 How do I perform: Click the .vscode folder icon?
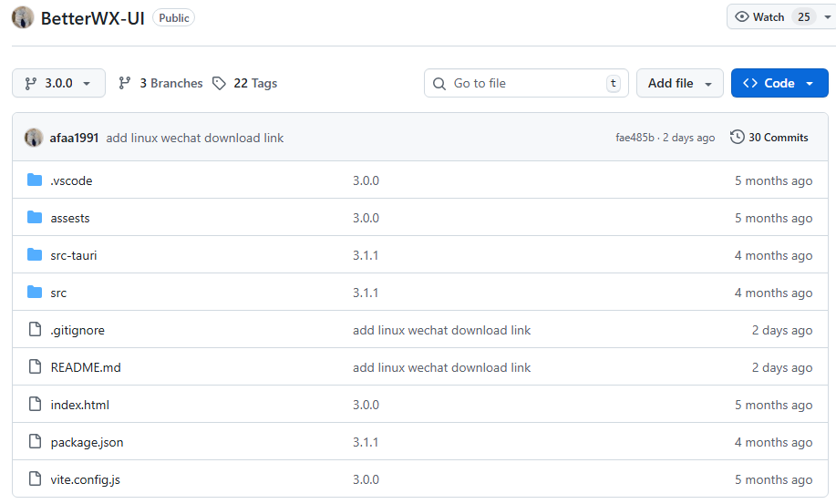[35, 180]
